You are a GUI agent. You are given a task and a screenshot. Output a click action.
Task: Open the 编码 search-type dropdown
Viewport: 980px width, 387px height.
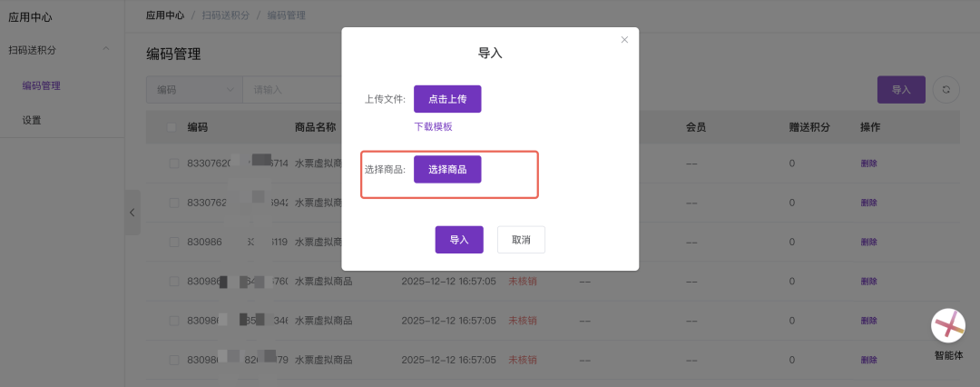193,90
